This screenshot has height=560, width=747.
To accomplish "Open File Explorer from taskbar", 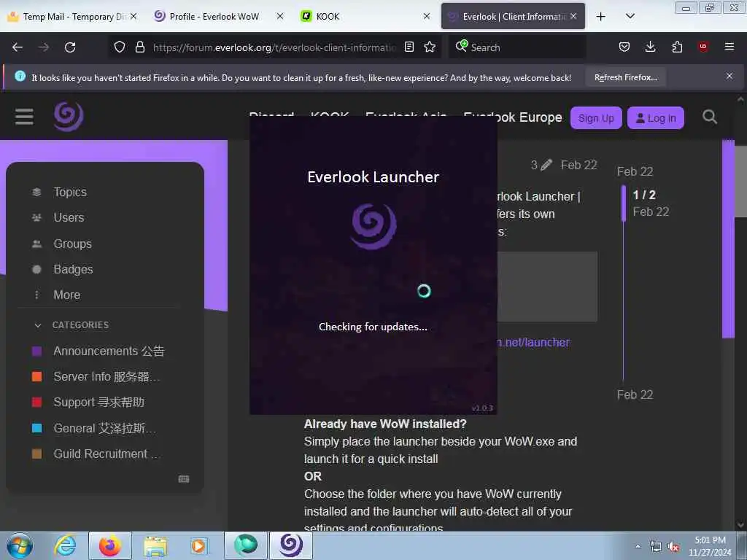I will [x=155, y=545].
